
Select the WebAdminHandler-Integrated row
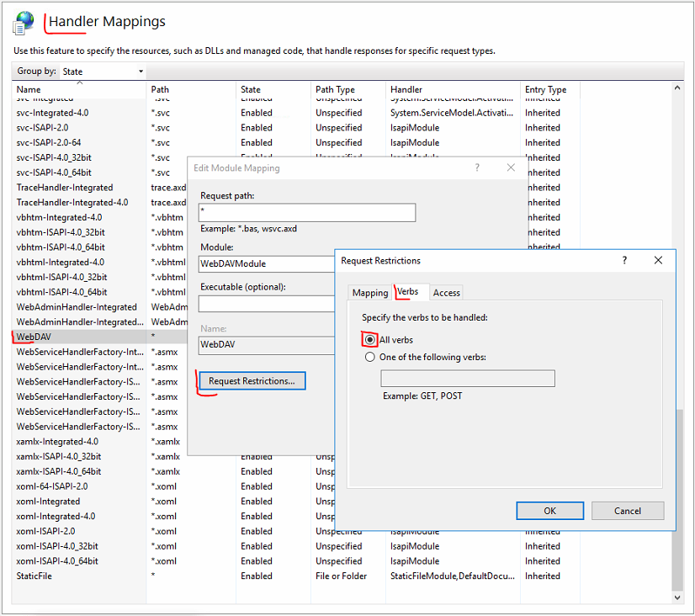point(77,307)
